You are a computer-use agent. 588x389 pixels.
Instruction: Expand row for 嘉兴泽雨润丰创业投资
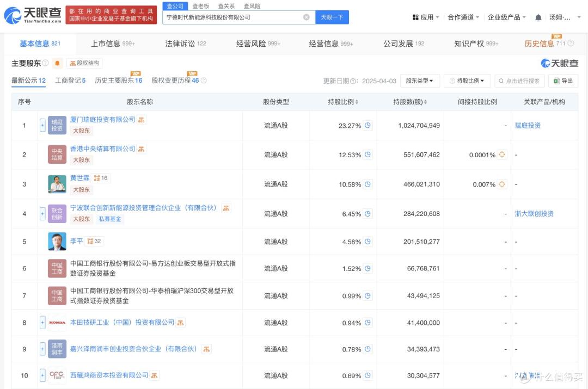(x=43, y=349)
